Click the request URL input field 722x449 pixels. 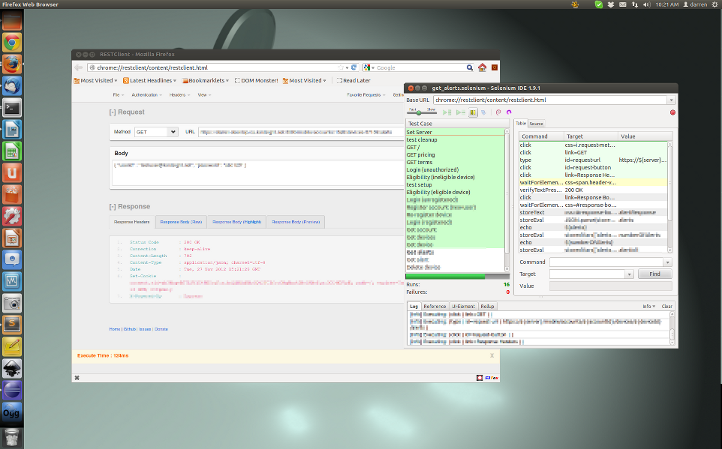click(301, 132)
